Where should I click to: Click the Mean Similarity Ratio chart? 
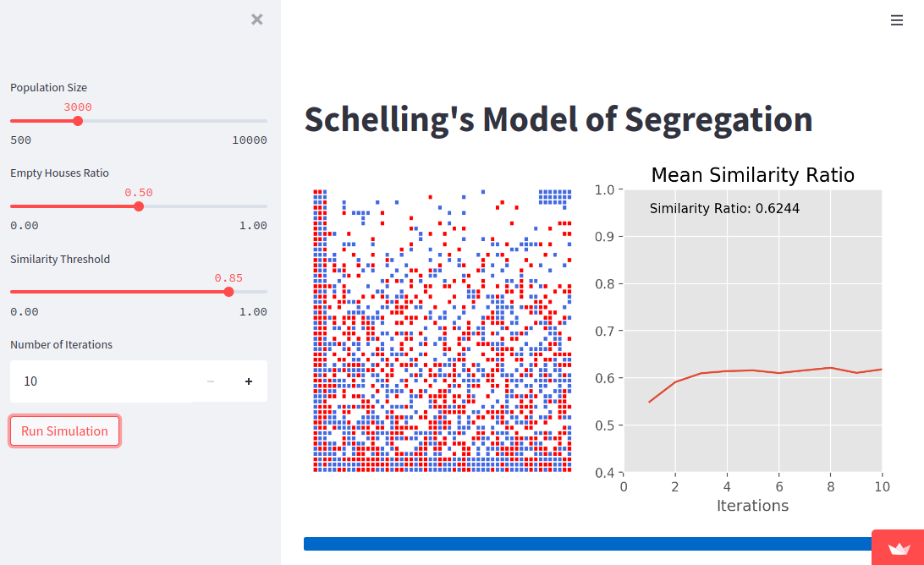click(753, 330)
